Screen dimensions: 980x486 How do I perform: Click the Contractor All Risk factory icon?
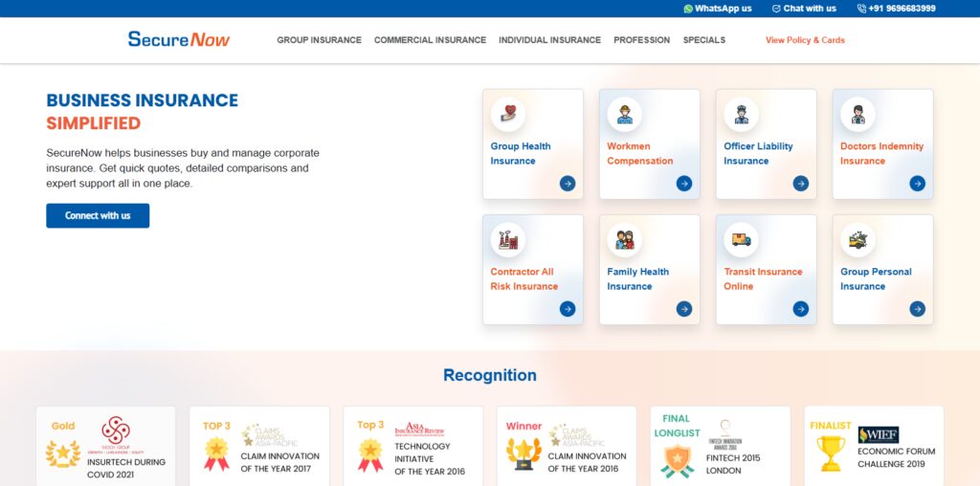(507, 240)
